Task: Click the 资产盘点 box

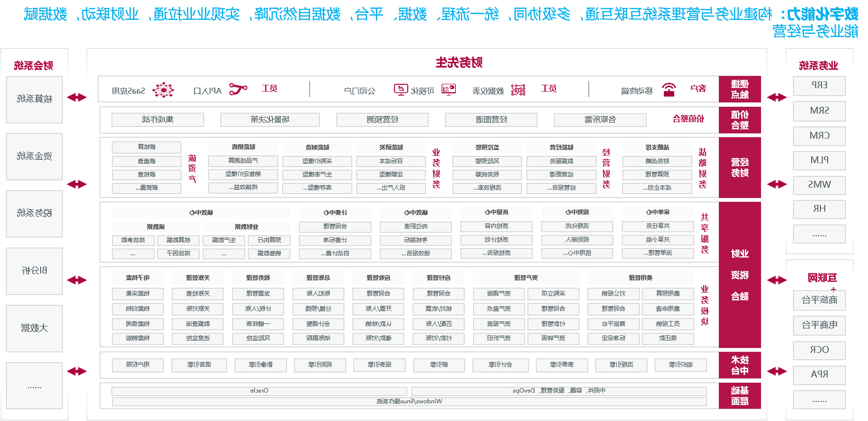Action: [499, 309]
